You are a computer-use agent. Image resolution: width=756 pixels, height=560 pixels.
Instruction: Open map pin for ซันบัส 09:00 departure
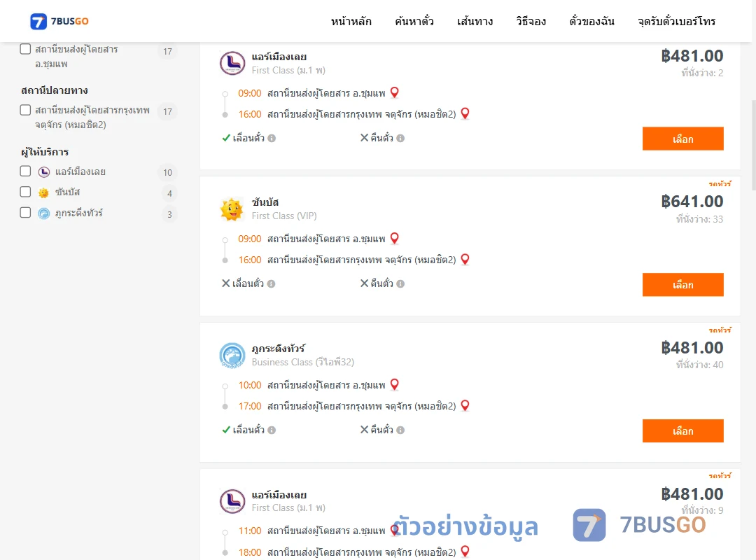tap(394, 238)
